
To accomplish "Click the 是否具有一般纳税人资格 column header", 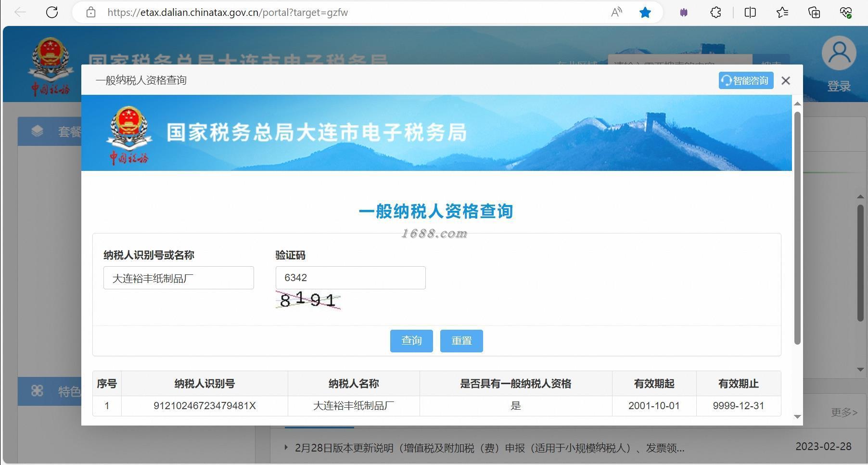I will 516,384.
